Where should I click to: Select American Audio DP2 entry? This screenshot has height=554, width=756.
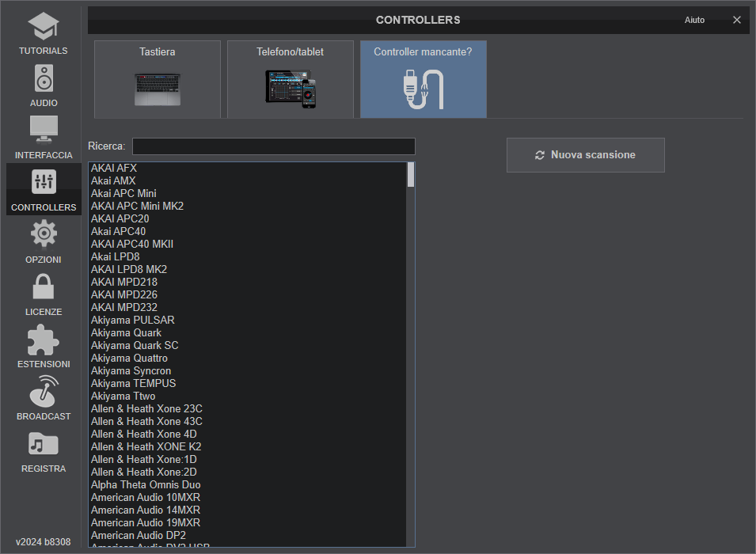[x=248, y=535]
